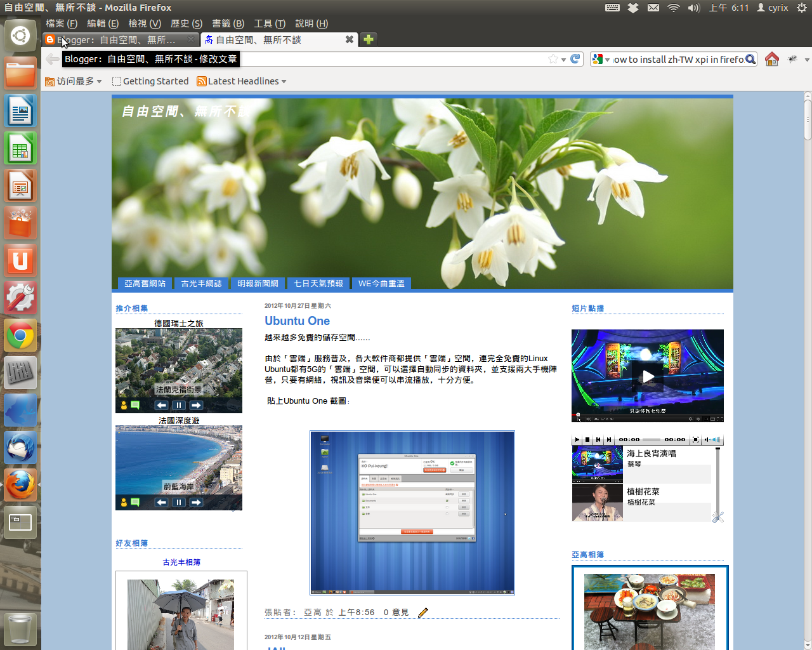812x650 pixels.
Task: Open the 檢視 (V) menu
Action: (145, 23)
